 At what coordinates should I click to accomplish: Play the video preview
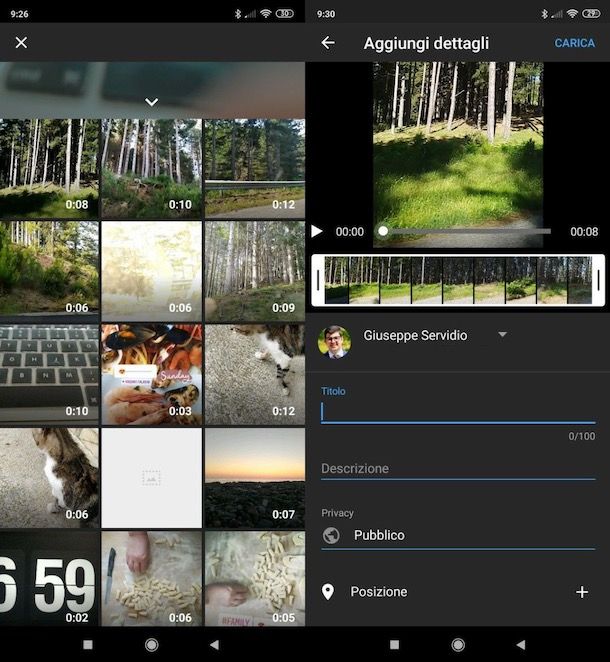[317, 231]
